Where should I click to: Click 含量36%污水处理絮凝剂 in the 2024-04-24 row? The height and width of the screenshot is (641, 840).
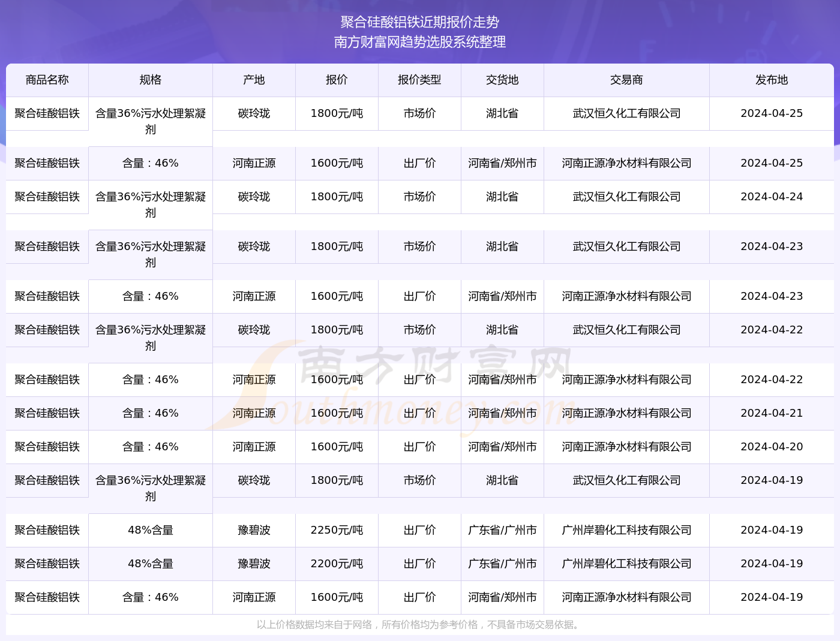pyautogui.click(x=151, y=204)
